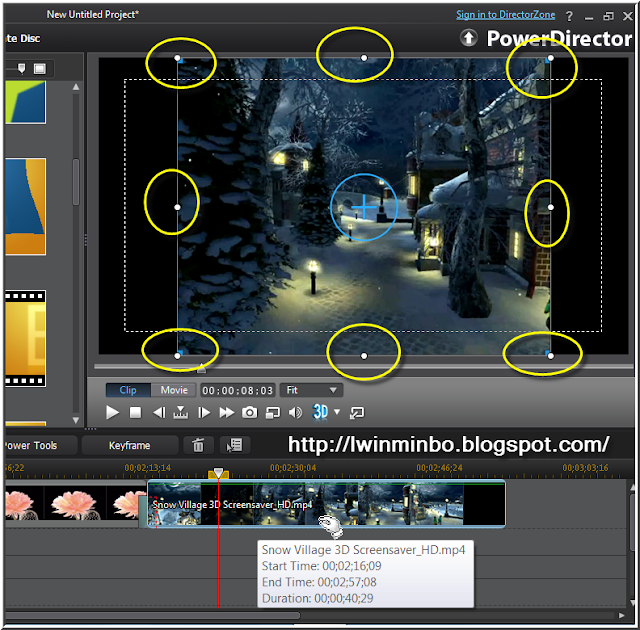
Task: Click the left-middle resize handle of clip
Action: pos(178,207)
